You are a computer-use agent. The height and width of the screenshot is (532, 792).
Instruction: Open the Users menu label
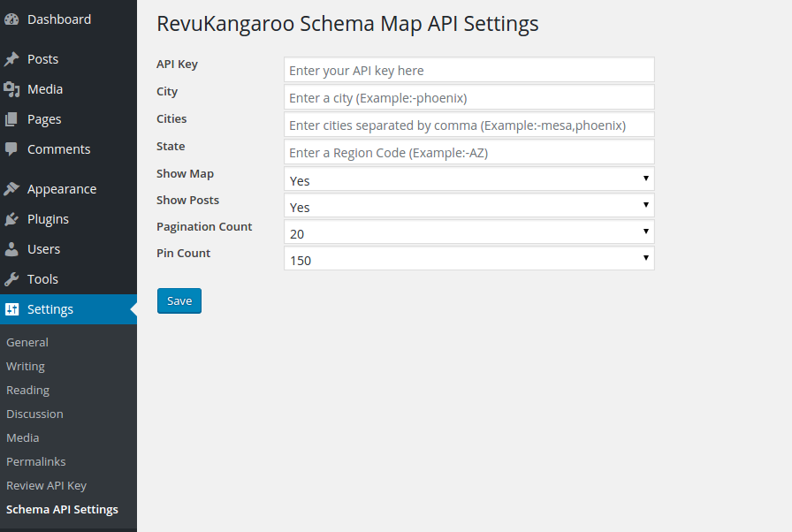tap(43, 249)
